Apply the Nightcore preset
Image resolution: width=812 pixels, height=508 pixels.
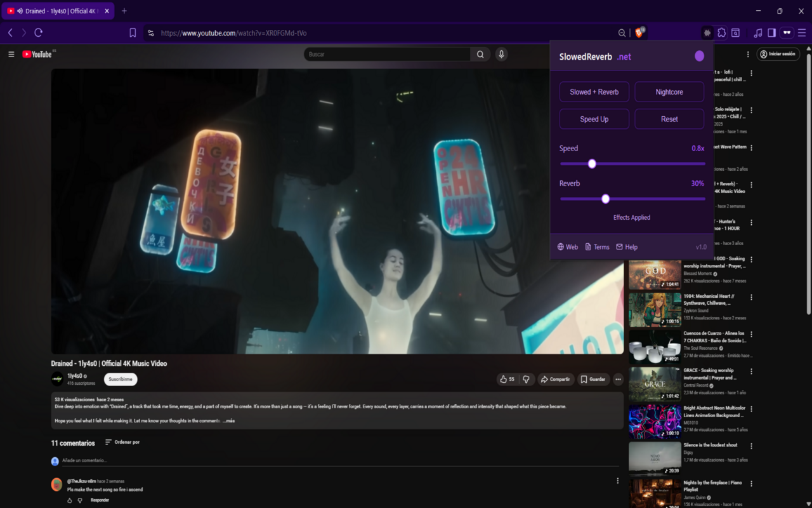pos(669,92)
